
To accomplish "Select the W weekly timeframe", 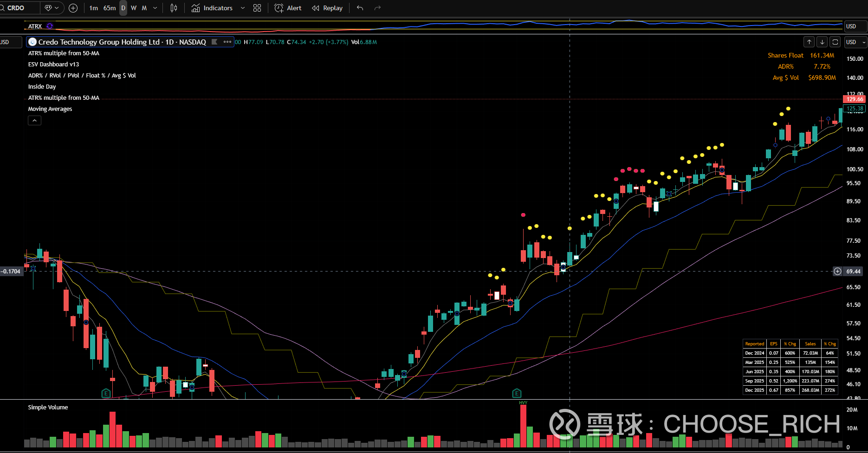I will (x=134, y=8).
